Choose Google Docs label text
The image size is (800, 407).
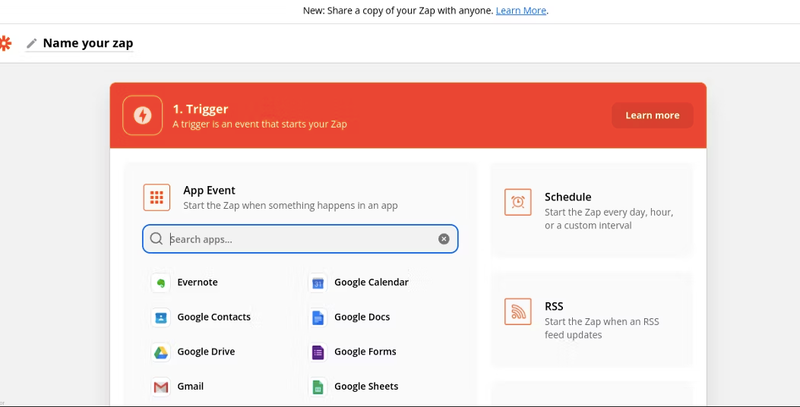(x=362, y=317)
